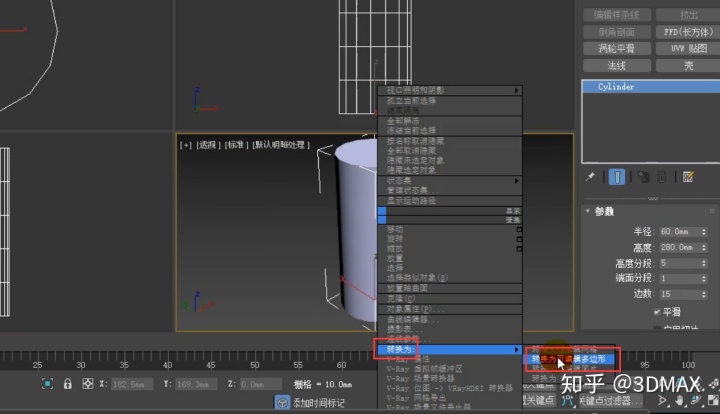Open the 关键点过滤器 button
Viewport: 720px width, 414px height.
pyautogui.click(x=610, y=401)
